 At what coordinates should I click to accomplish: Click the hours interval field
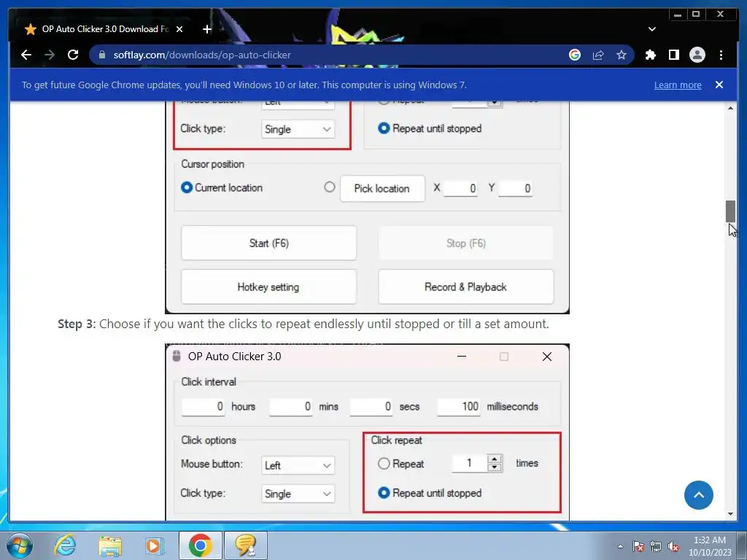pyautogui.click(x=203, y=407)
